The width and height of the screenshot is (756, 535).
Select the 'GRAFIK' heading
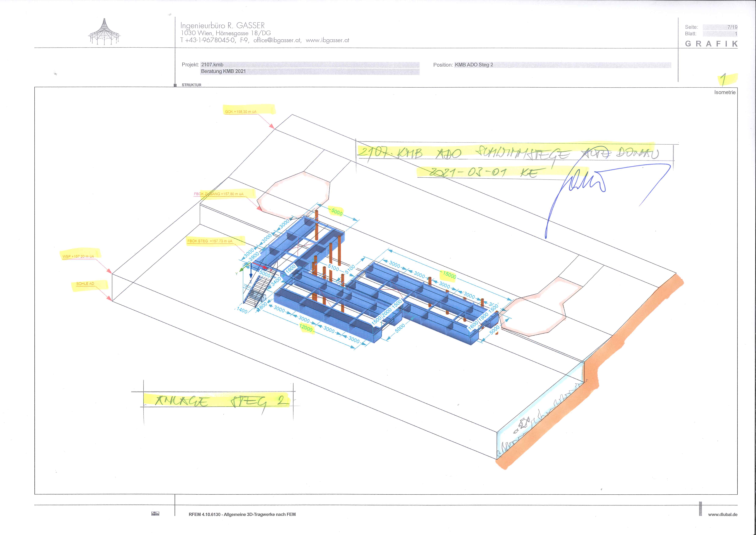[711, 43]
